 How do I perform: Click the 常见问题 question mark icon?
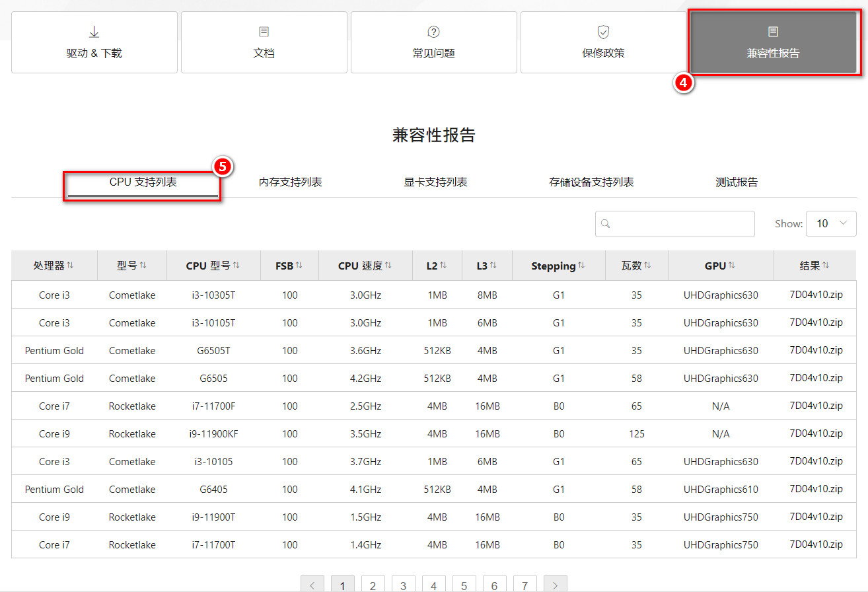(x=433, y=32)
